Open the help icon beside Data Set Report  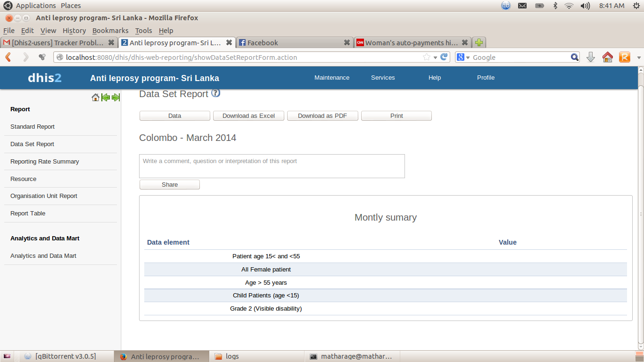click(x=215, y=93)
